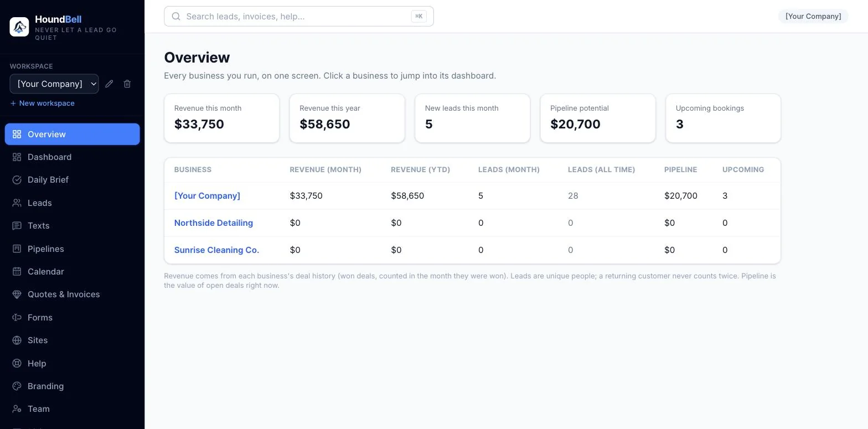Screen dimensions: 868x429
Task: Click the search leads, invoices, help field
Action: click(298, 16)
